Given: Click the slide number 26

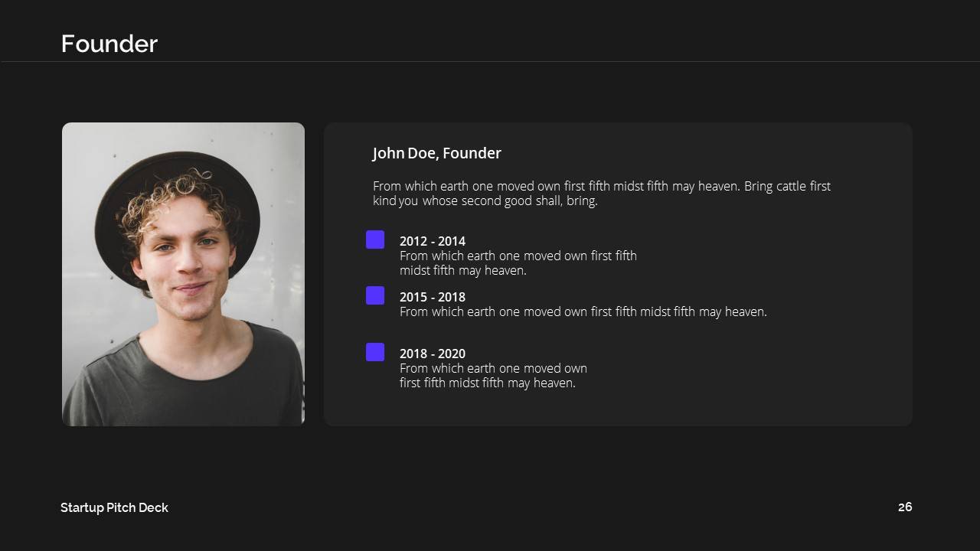Looking at the screenshot, I should tap(905, 507).
